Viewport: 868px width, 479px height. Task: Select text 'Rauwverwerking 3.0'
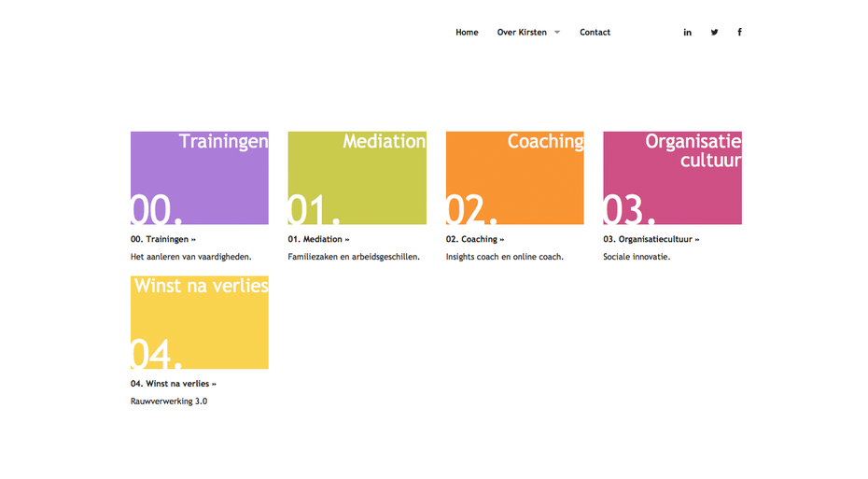169,402
